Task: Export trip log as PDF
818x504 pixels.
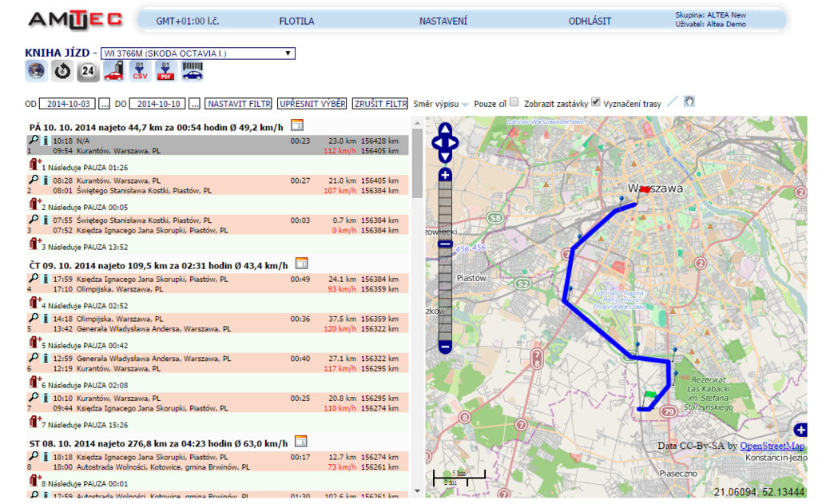Action: [x=166, y=71]
